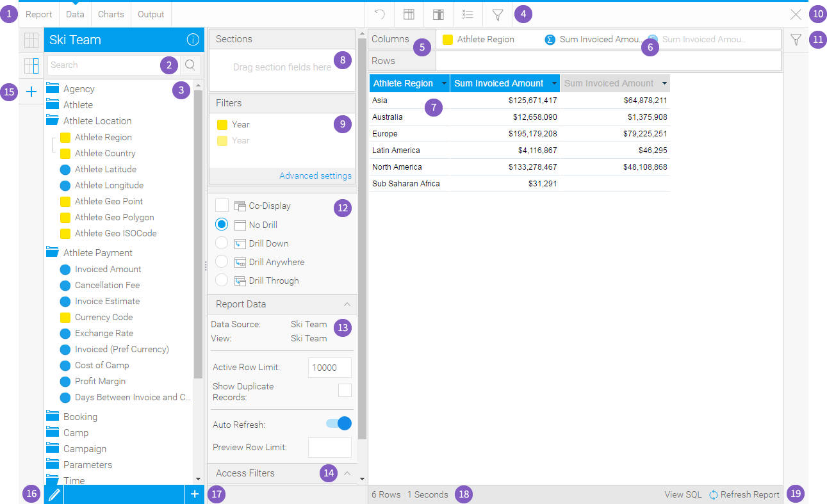This screenshot has height=504, width=827.
Task: Click inside the Active Row Limit field
Action: [x=329, y=367]
